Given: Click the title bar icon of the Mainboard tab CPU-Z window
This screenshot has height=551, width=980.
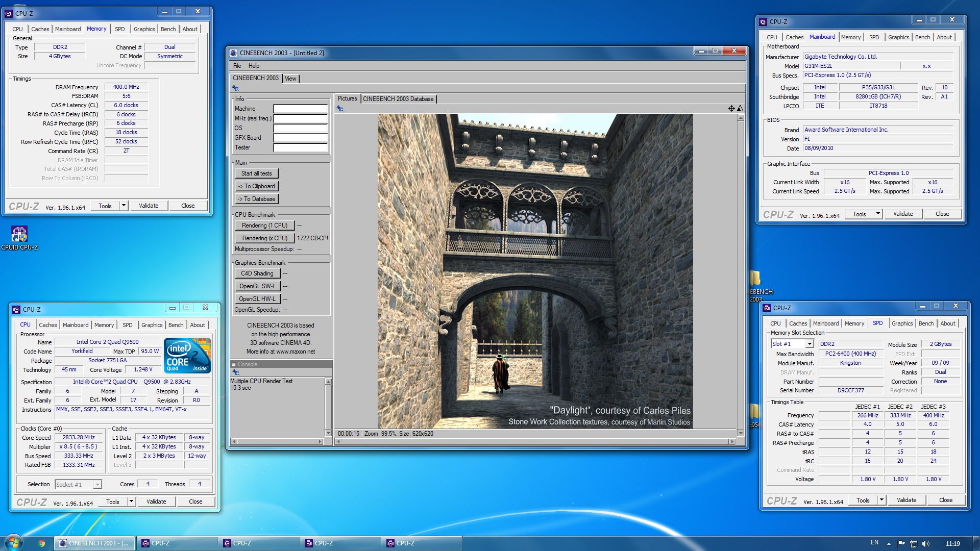Looking at the screenshot, I should coord(763,22).
